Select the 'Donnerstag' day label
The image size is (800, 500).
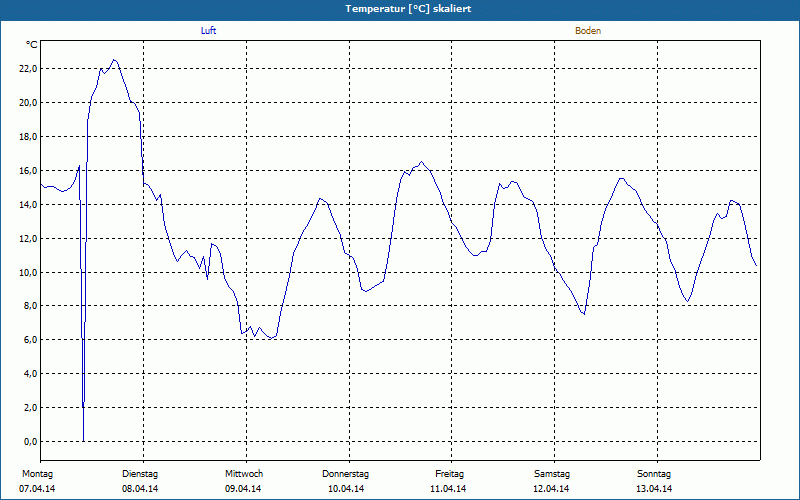click(345, 474)
